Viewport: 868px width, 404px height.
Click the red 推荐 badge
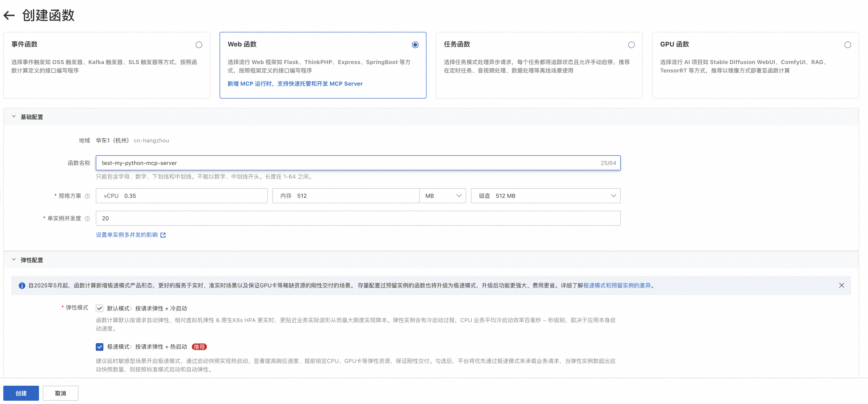[x=199, y=347]
